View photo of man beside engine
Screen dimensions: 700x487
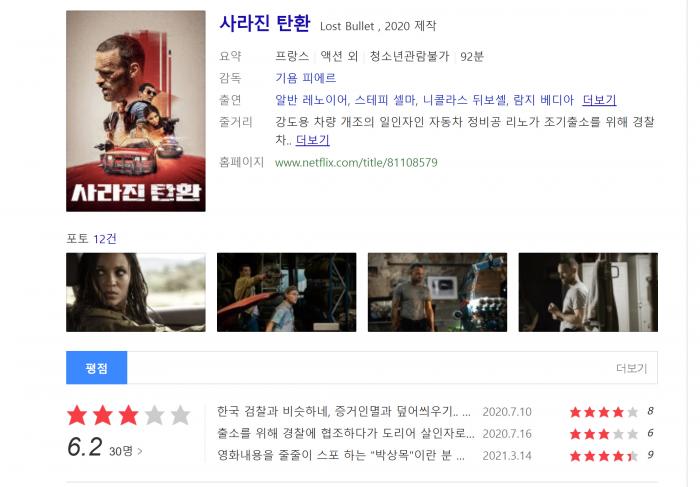[438, 292]
